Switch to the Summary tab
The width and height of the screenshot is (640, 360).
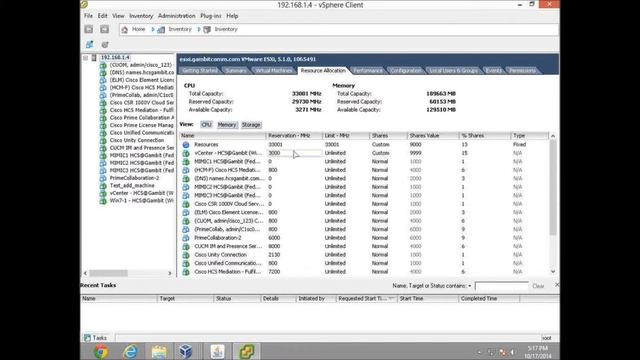[x=236, y=71]
